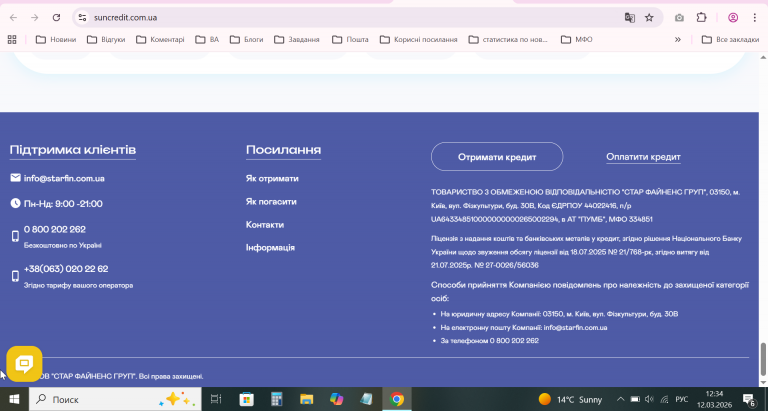768x411 pixels.
Task: Click the camera screenshot extension icon
Action: [679, 18]
